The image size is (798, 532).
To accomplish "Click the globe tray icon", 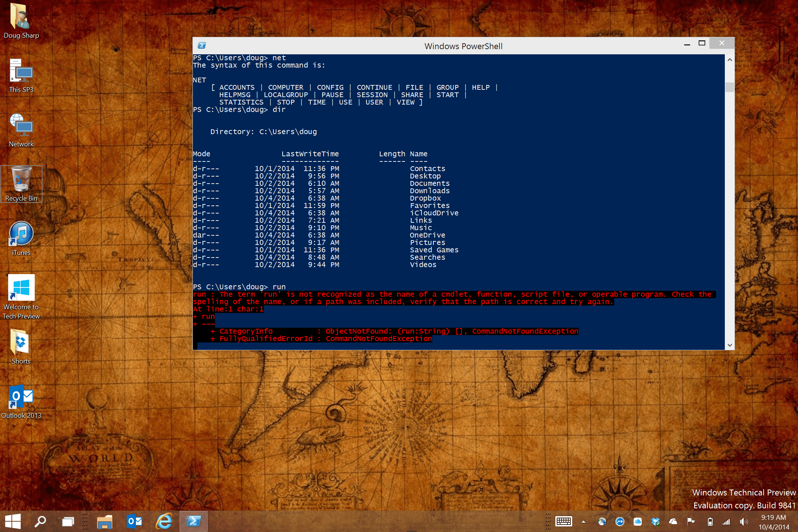I will 602,522.
